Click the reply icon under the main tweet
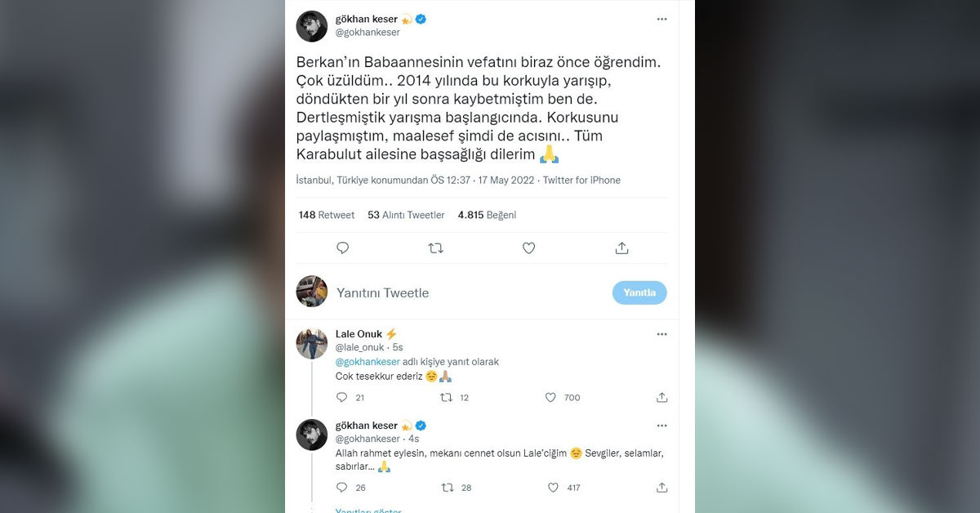The width and height of the screenshot is (980, 513). point(343,248)
